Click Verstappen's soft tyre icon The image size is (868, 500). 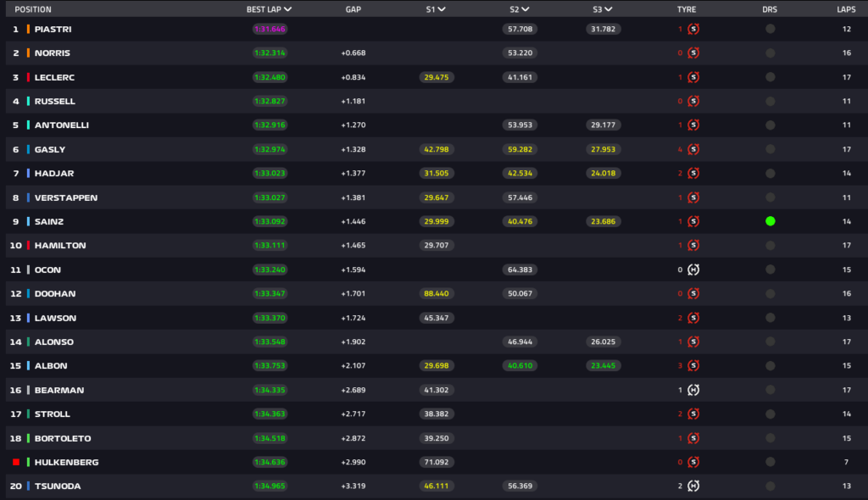[693, 197]
